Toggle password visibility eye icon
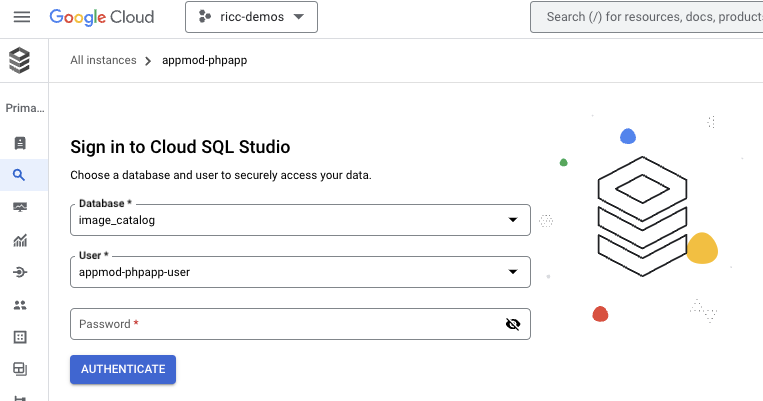Screen dimensions: 763x401 [x=513, y=324]
